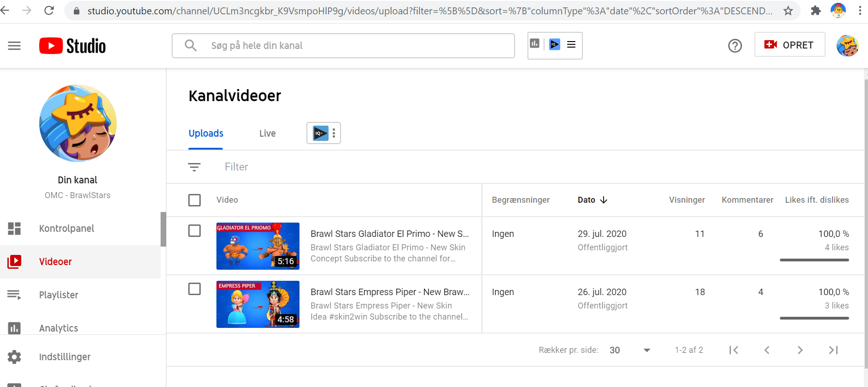Click the sidebar vertical scrollbar
Viewport: 868px width, 387px height.
pos(163,229)
